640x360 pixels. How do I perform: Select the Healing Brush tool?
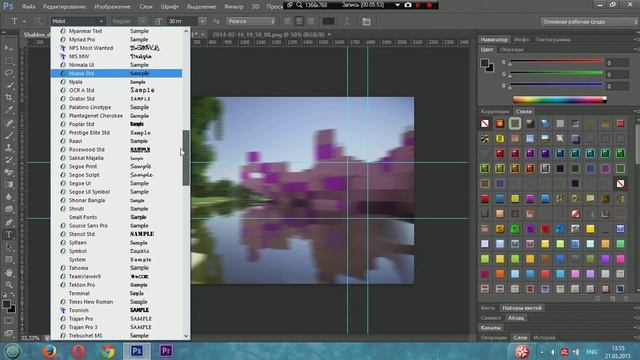9,123
